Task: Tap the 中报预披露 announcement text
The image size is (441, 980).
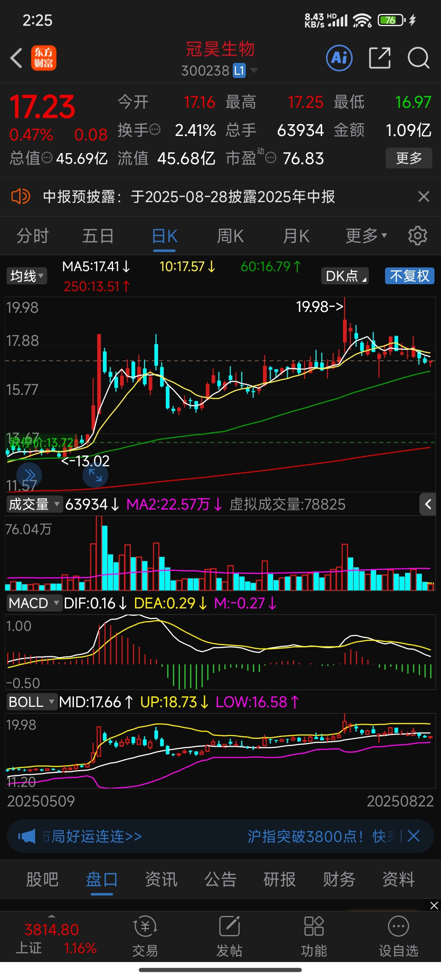Action: coord(189,196)
